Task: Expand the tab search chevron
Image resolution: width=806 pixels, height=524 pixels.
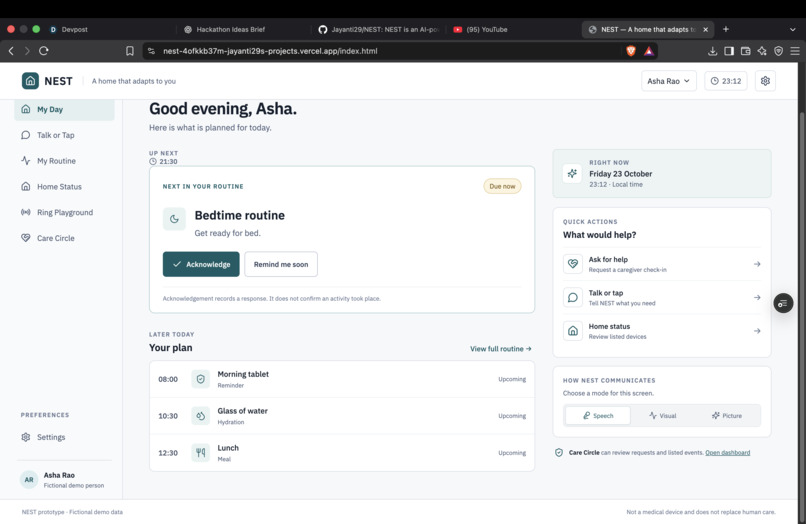Action: (793, 29)
